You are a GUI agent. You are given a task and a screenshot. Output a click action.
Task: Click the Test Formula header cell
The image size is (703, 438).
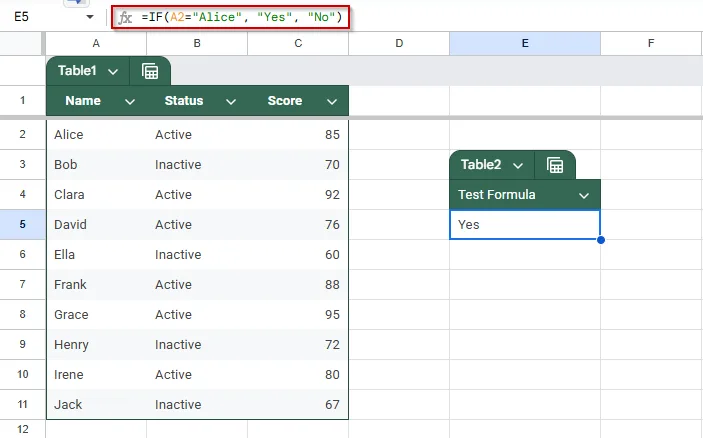tap(525, 195)
